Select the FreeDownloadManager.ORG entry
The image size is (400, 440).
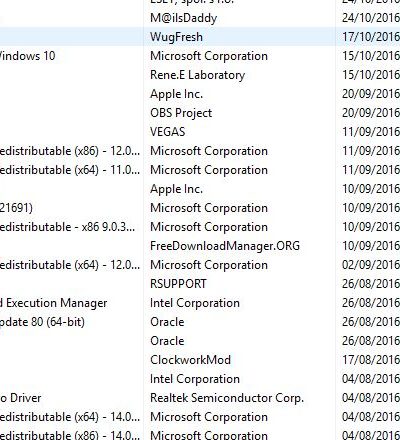225,246
